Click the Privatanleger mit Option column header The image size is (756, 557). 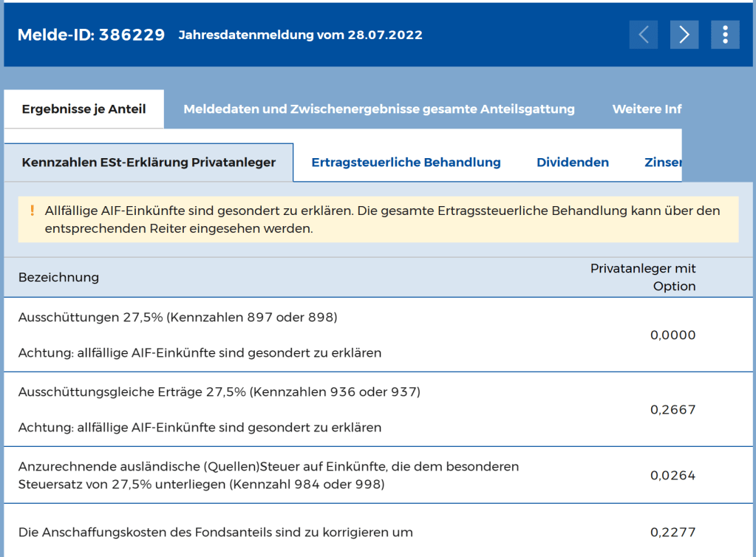643,277
